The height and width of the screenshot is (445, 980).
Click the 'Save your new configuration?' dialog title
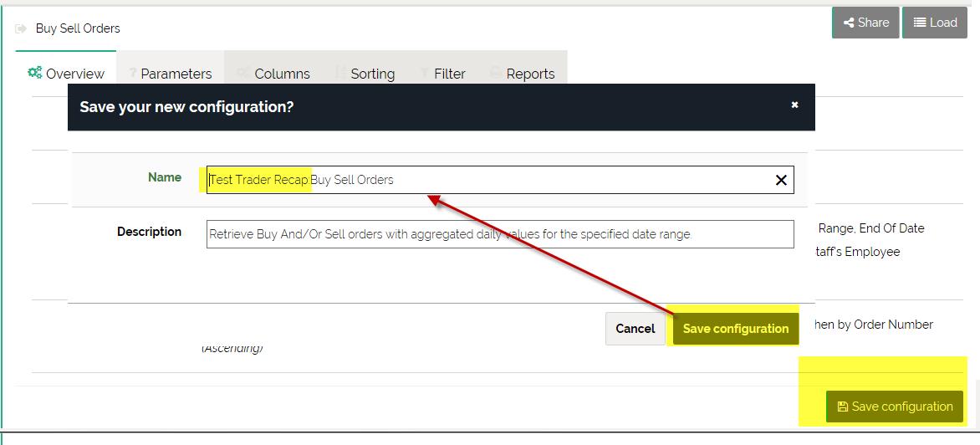coord(186,107)
